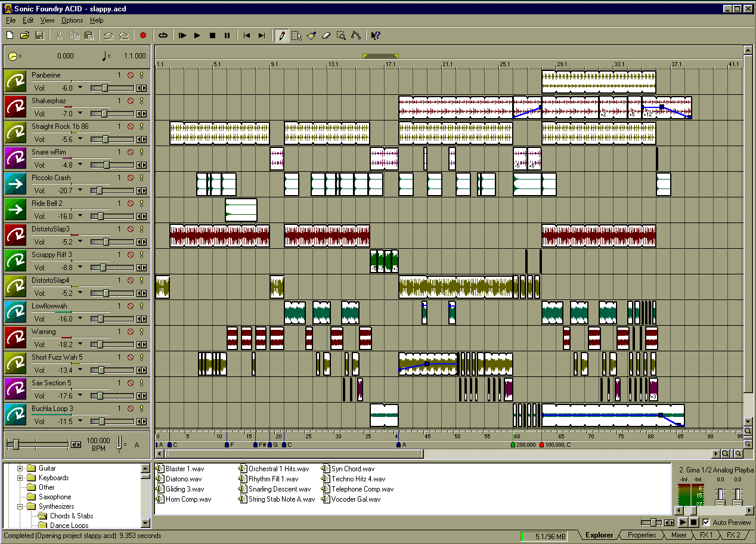Click the Panberine volume slider handle

click(x=105, y=88)
